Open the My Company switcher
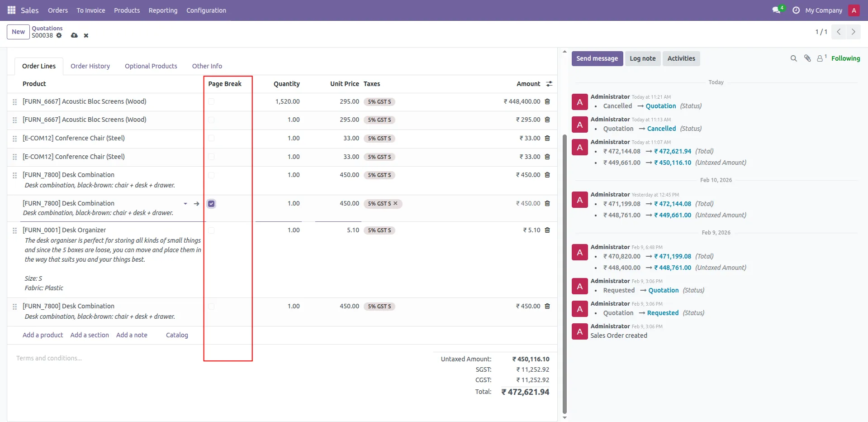 (823, 10)
